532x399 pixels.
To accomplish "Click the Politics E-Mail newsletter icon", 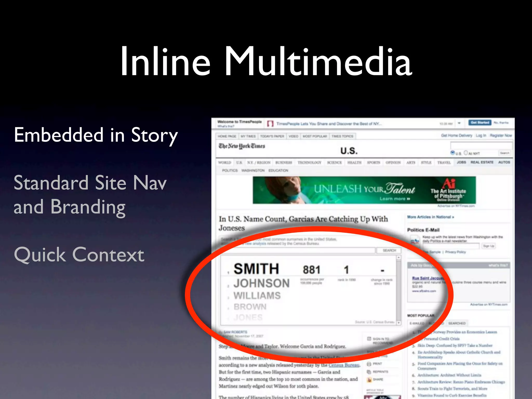I will tap(415, 241).
